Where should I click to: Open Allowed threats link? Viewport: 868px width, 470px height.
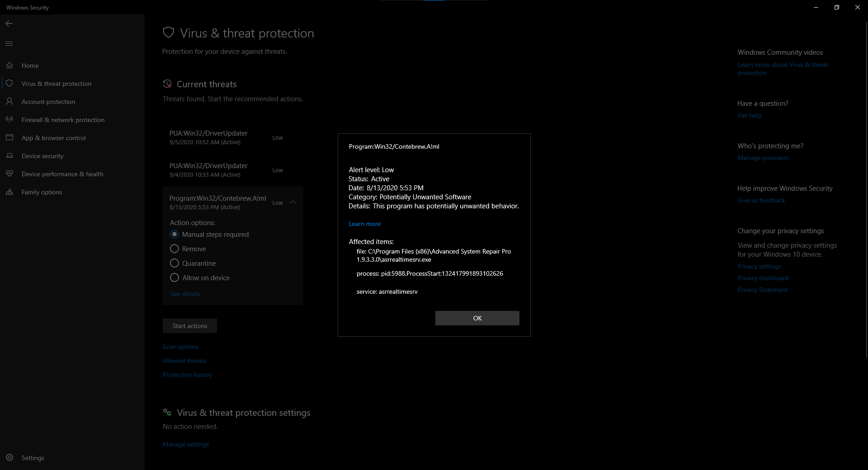point(184,361)
